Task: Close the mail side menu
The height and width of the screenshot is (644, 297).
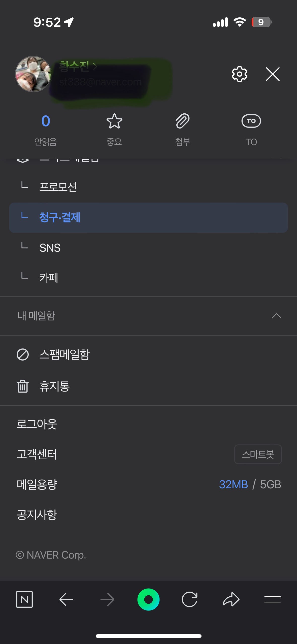Action: 273,74
